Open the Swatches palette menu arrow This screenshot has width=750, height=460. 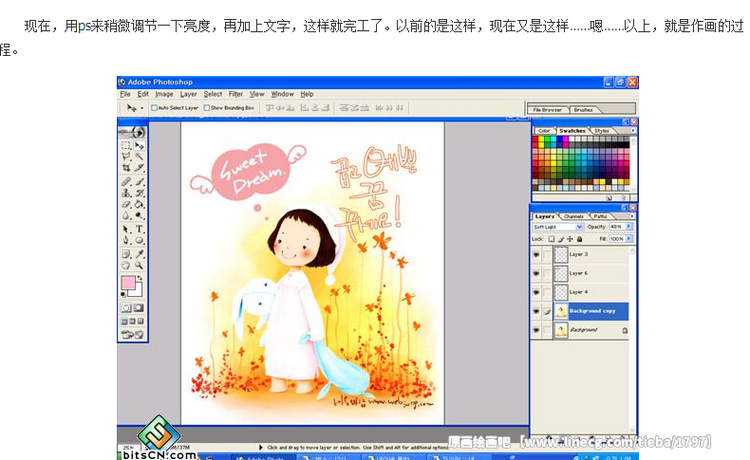(633, 130)
